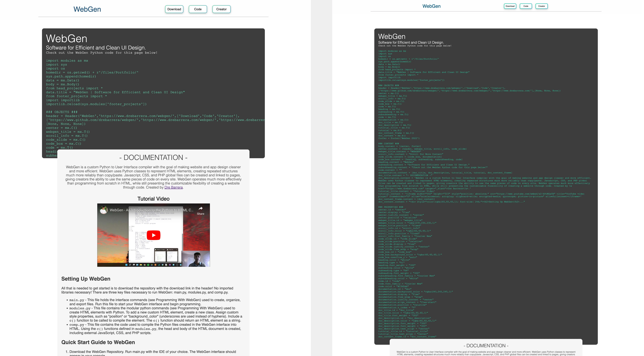
Task: Click the right page '- DOCUMENTATION -' title
Action: pyautogui.click(x=486, y=346)
